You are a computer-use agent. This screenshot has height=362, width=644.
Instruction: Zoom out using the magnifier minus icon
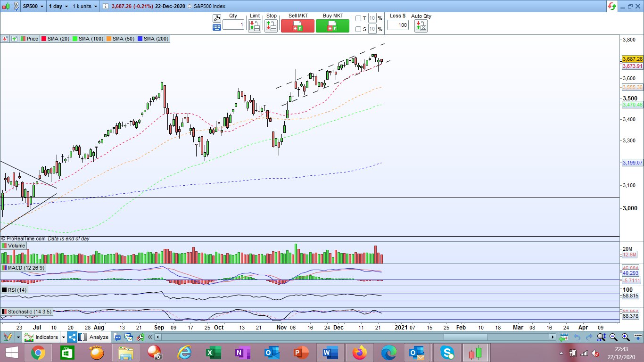[x=613, y=337]
